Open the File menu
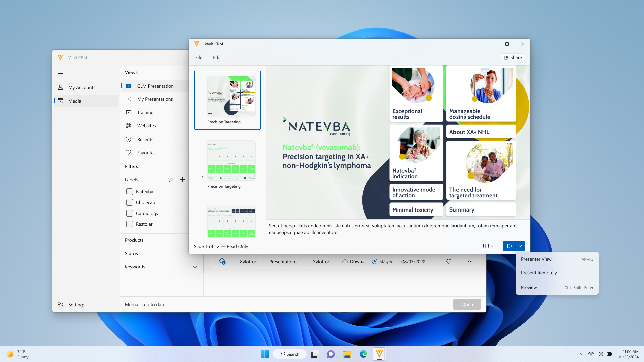The width and height of the screenshot is (644, 362). tap(199, 57)
